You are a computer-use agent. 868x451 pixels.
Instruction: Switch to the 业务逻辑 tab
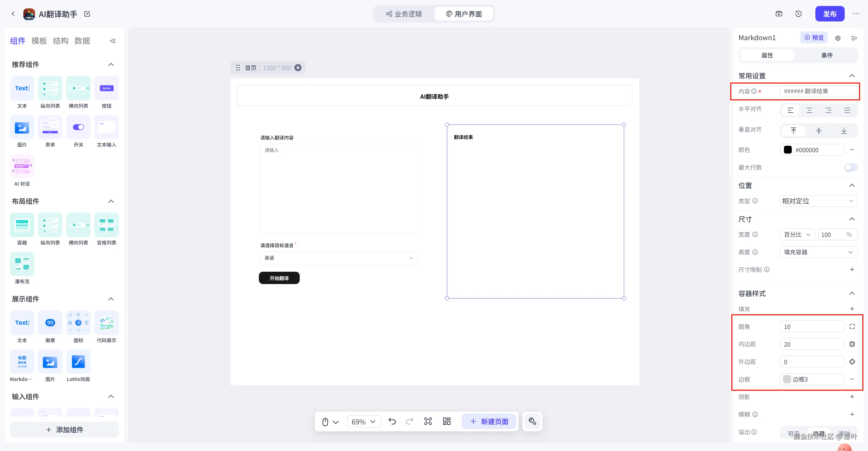pos(404,14)
